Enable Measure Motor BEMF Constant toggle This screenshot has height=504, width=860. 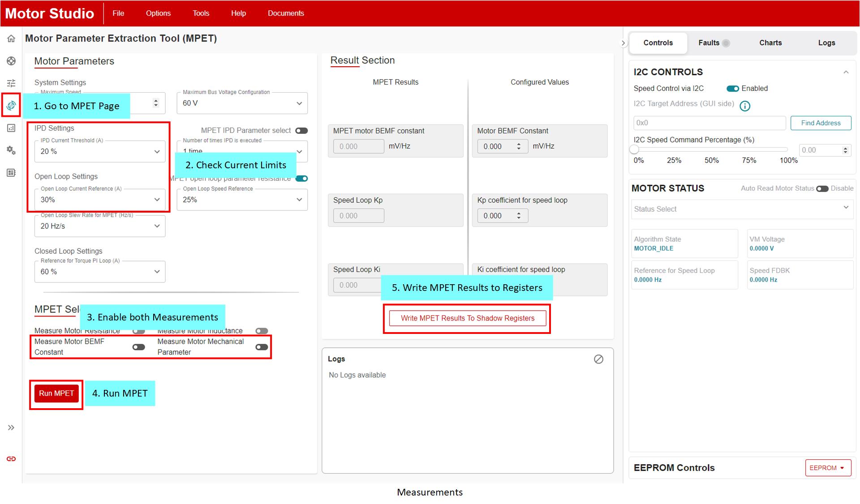coord(139,347)
